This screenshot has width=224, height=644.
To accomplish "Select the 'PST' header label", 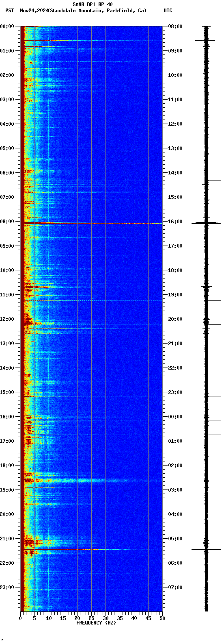I will (9, 11).
